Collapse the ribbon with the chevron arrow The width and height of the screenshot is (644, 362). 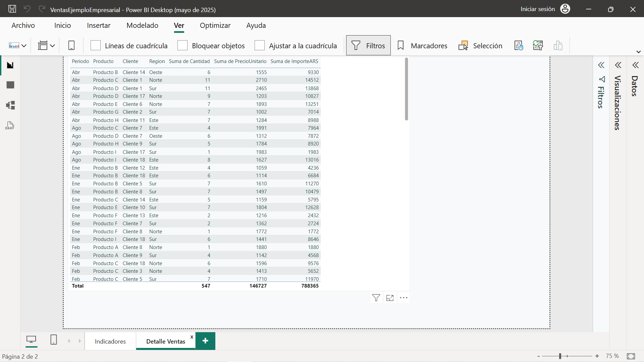point(639,52)
